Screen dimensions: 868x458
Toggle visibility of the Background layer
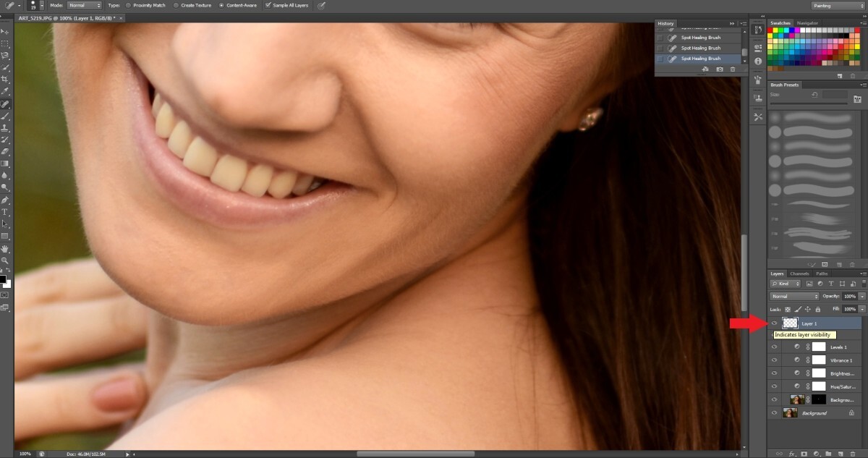(774, 412)
